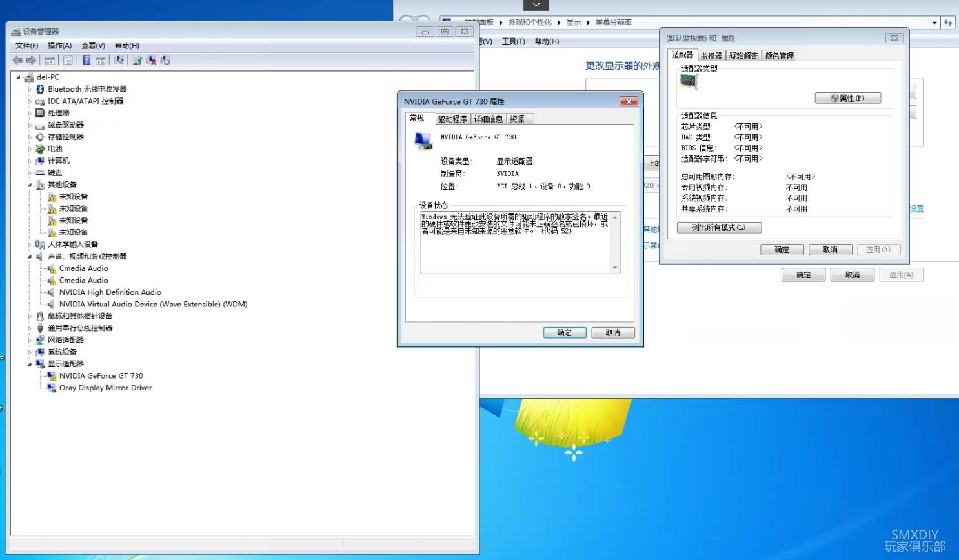Collapse the 其他设备 node

click(x=30, y=185)
